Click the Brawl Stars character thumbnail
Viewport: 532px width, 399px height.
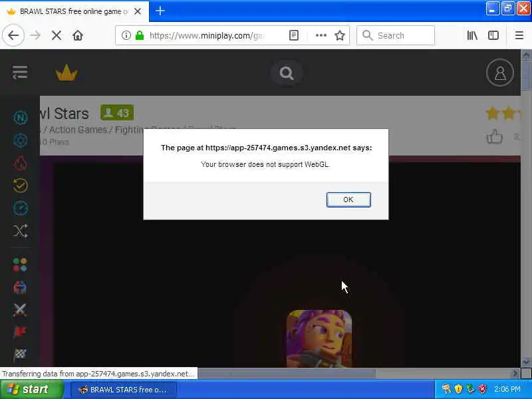click(x=319, y=338)
